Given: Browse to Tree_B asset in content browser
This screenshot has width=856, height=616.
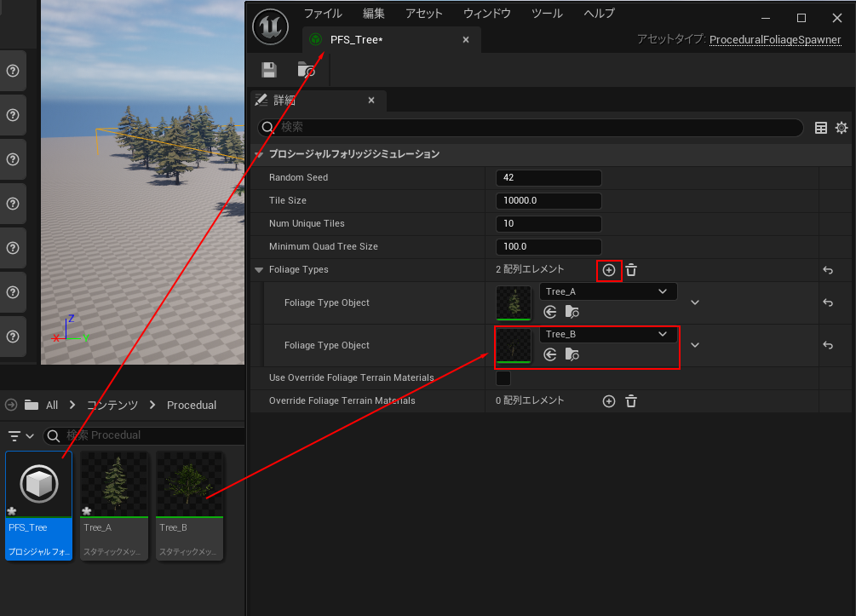Looking at the screenshot, I should (572, 354).
